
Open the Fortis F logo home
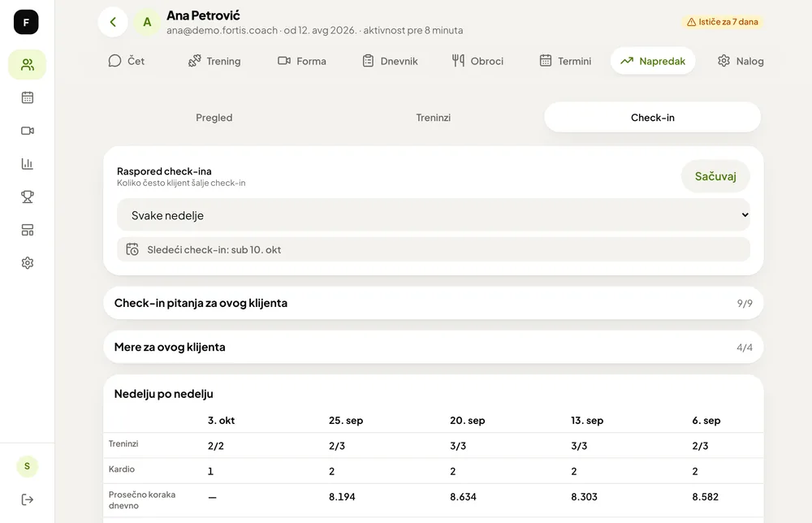(x=26, y=22)
